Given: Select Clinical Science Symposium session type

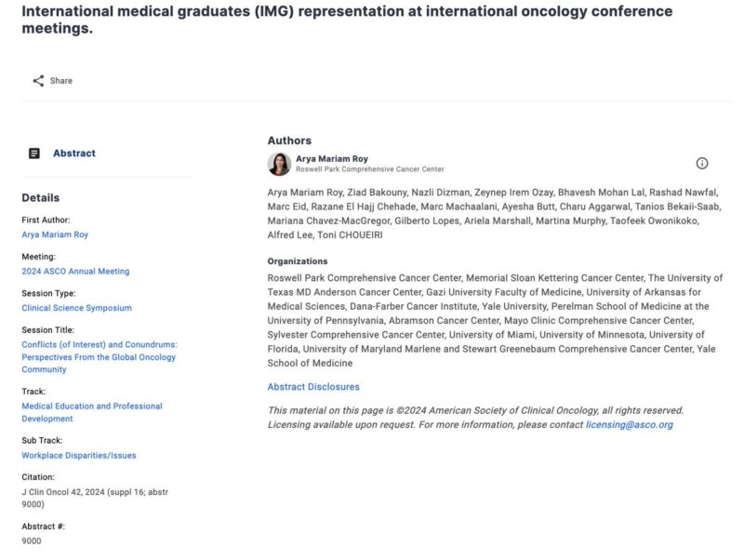Looking at the screenshot, I should pos(77,308).
